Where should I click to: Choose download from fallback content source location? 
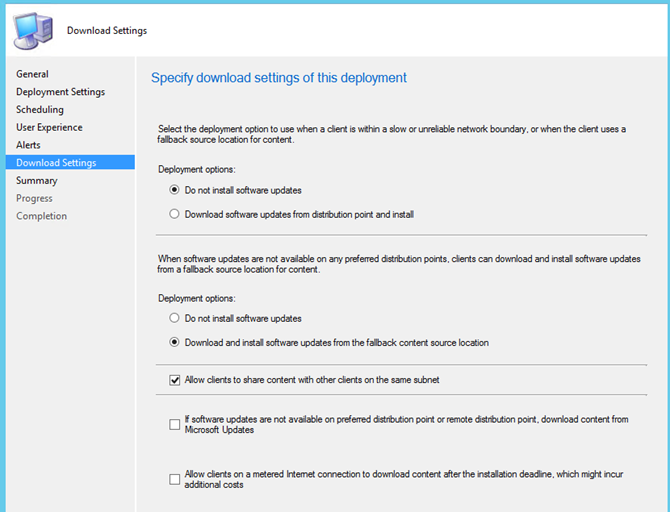point(174,342)
